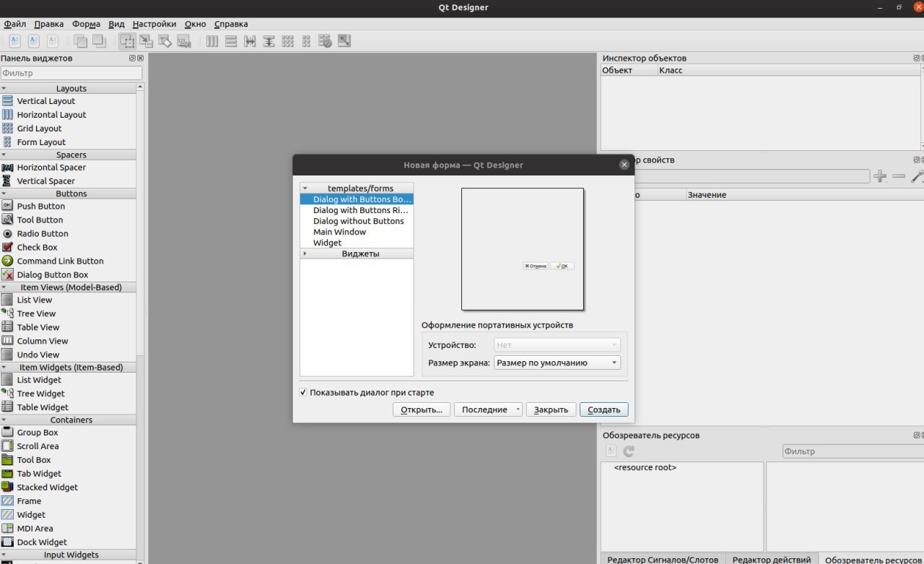This screenshot has width=924, height=564.
Task: Collapse the Item Views (Model-Based) category
Action: point(4,287)
